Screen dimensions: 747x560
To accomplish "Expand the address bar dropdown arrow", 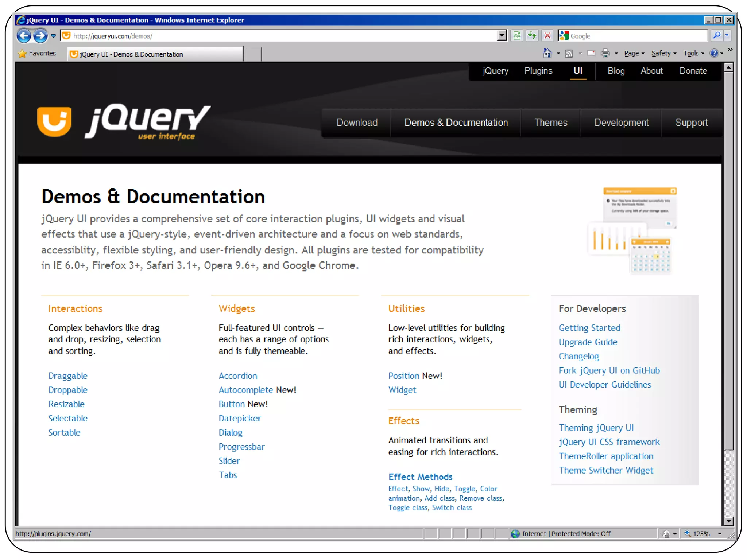I will tap(502, 36).
